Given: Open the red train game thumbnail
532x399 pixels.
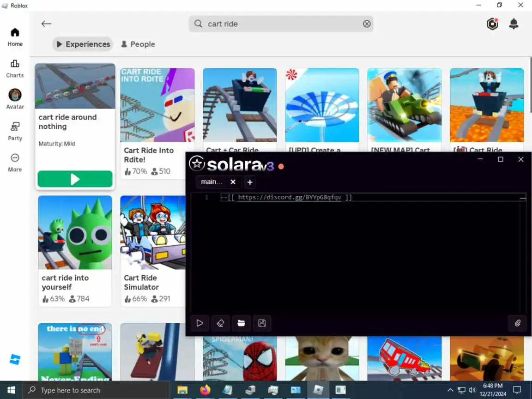Looking at the screenshot, I should pos(405,358).
